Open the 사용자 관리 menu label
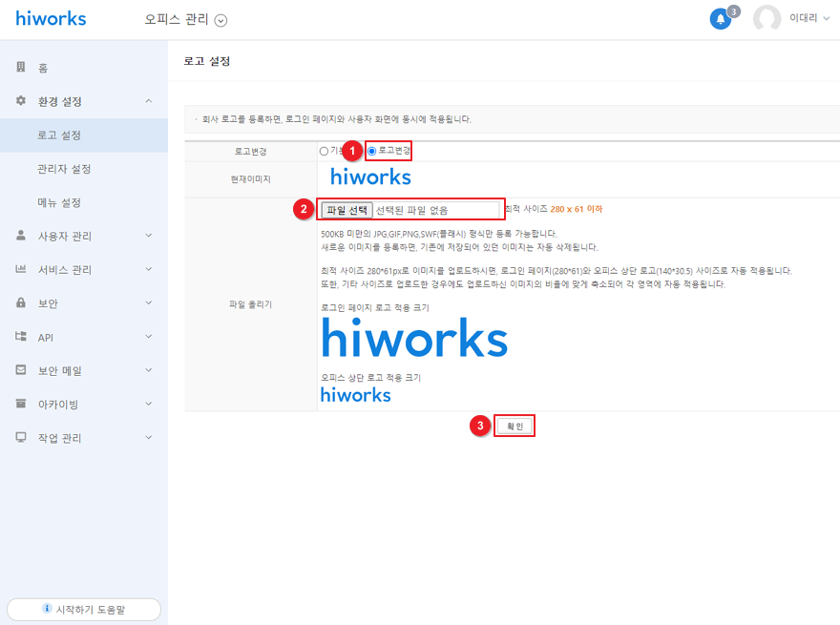The height and width of the screenshot is (625, 840). click(65, 237)
